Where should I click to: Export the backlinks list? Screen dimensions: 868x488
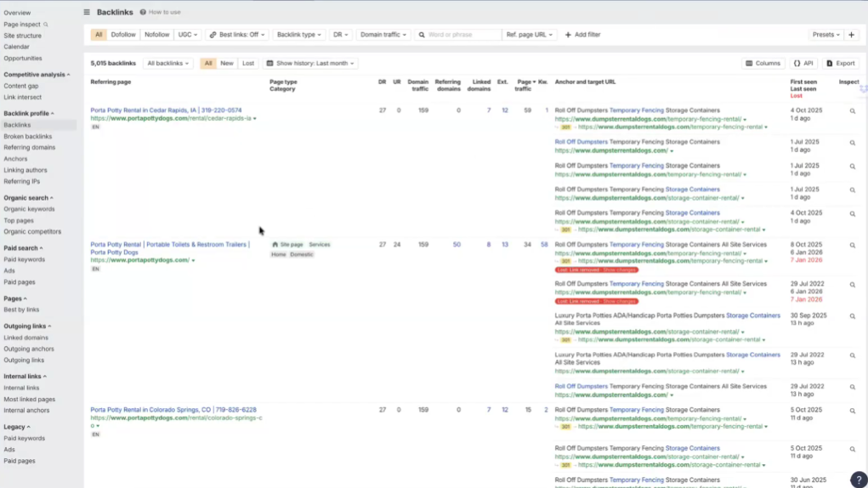pyautogui.click(x=840, y=64)
